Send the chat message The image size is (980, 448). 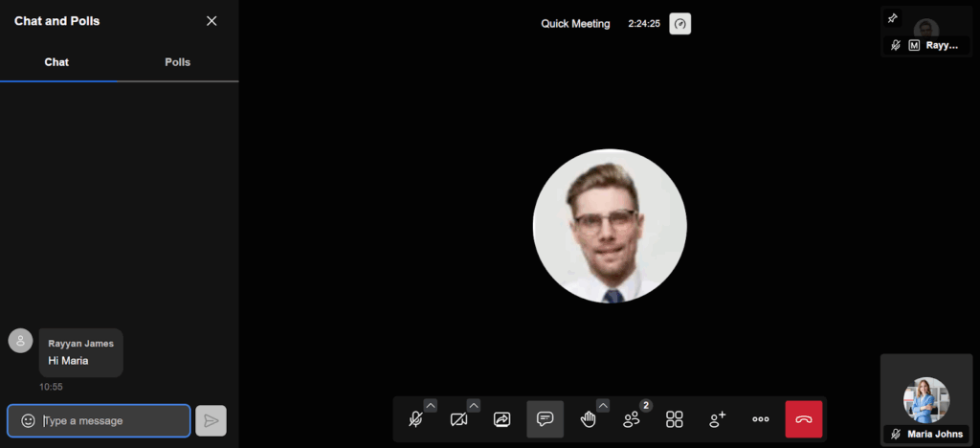click(x=212, y=420)
